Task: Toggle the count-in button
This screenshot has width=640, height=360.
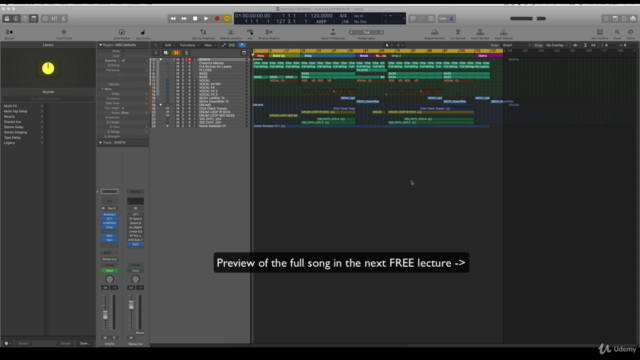Action: tap(442, 18)
